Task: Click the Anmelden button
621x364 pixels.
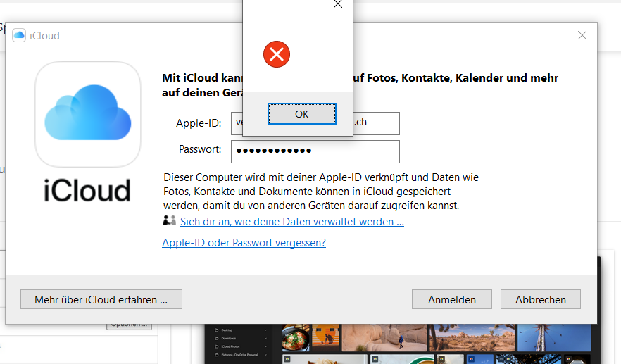Action: [x=452, y=299]
